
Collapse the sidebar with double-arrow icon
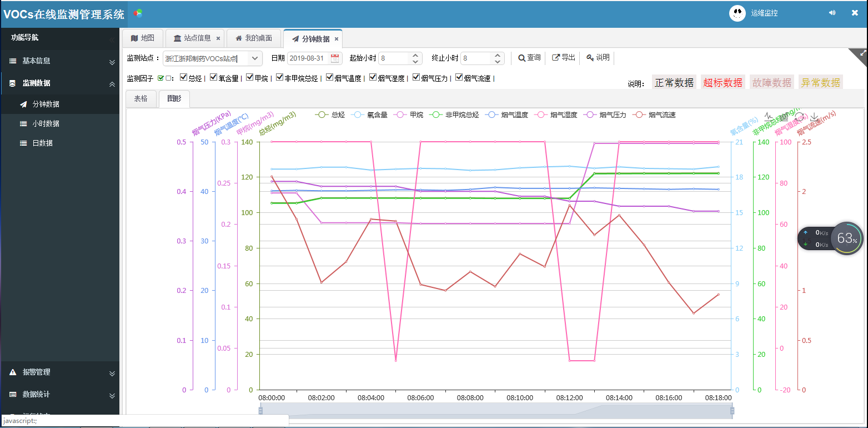pyautogui.click(x=112, y=40)
